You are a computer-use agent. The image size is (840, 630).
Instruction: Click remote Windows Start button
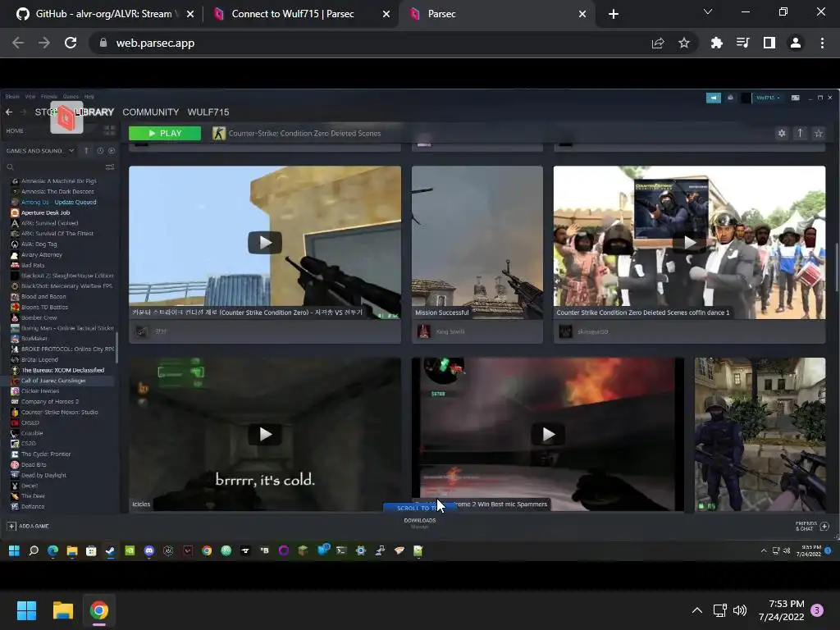(x=14, y=550)
